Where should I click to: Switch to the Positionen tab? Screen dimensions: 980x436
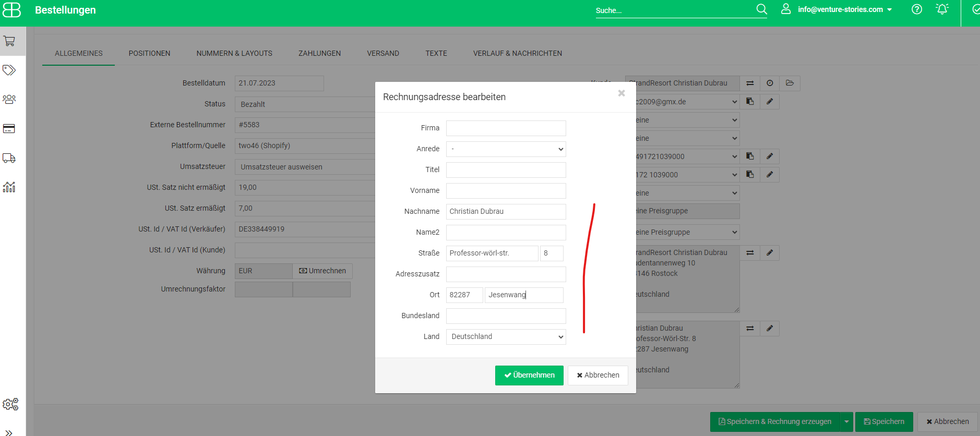[149, 53]
